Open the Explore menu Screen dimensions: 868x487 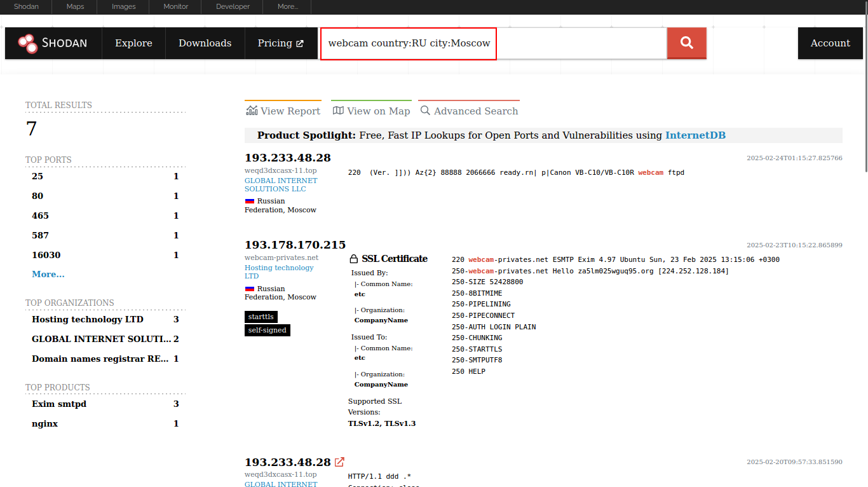click(133, 43)
